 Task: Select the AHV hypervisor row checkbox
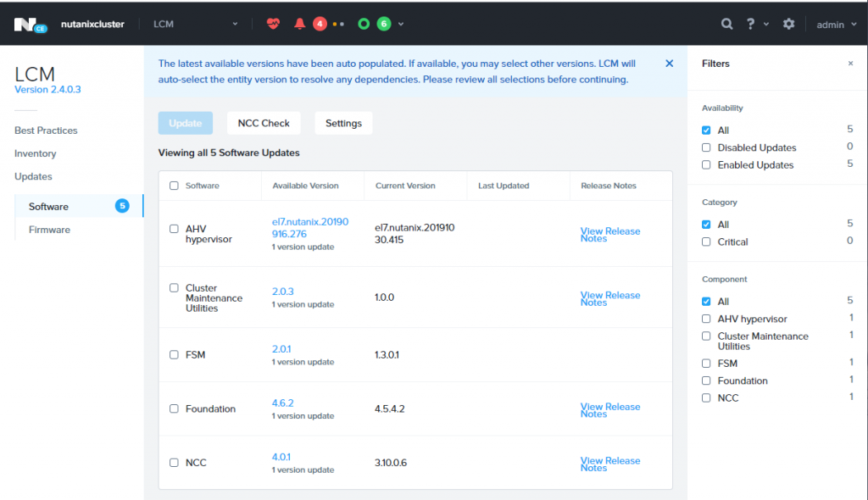(174, 229)
